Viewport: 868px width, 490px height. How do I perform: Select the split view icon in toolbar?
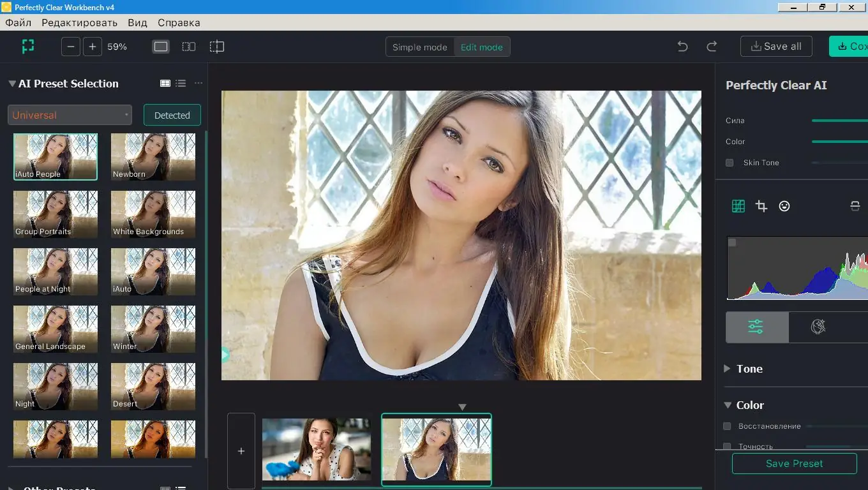[216, 46]
